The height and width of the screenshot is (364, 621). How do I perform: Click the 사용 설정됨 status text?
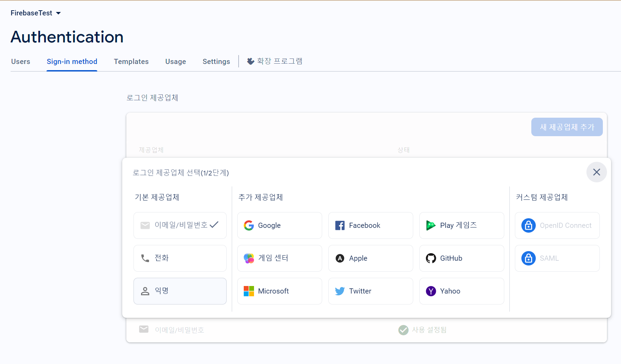click(429, 330)
